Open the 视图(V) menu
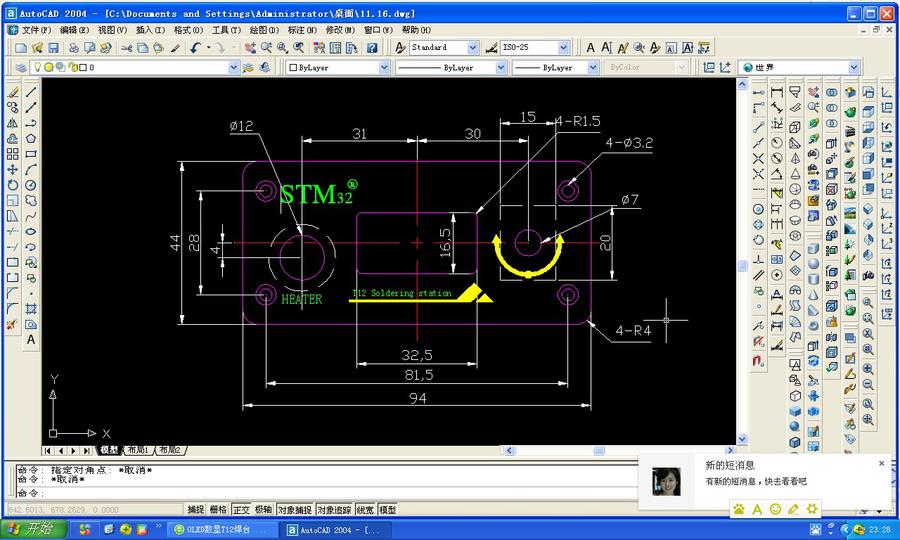The width and height of the screenshot is (900, 540). tap(112, 30)
